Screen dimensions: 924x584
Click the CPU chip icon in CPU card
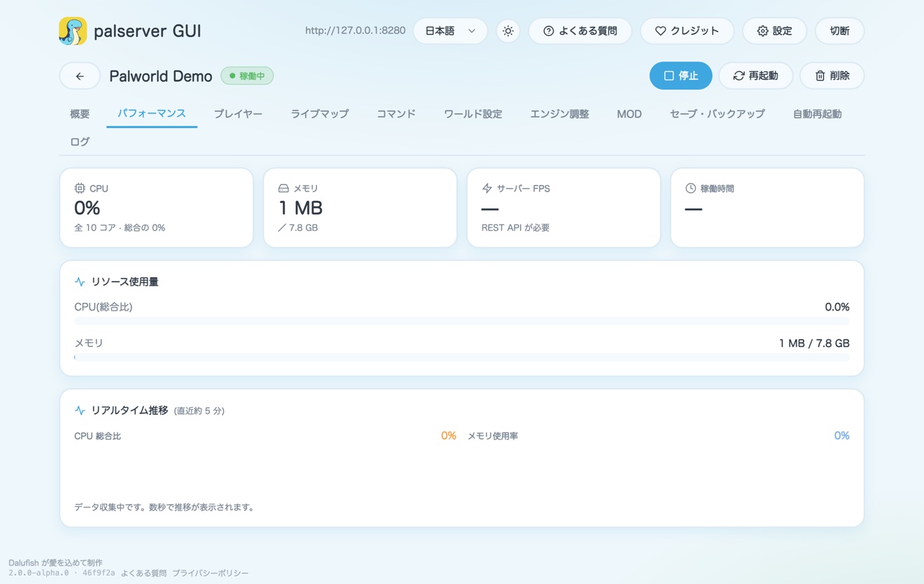[80, 188]
